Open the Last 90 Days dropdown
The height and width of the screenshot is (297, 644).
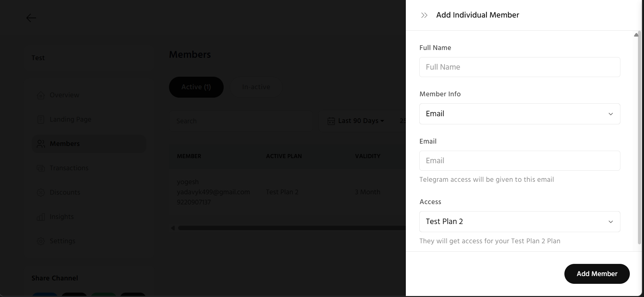click(x=361, y=121)
